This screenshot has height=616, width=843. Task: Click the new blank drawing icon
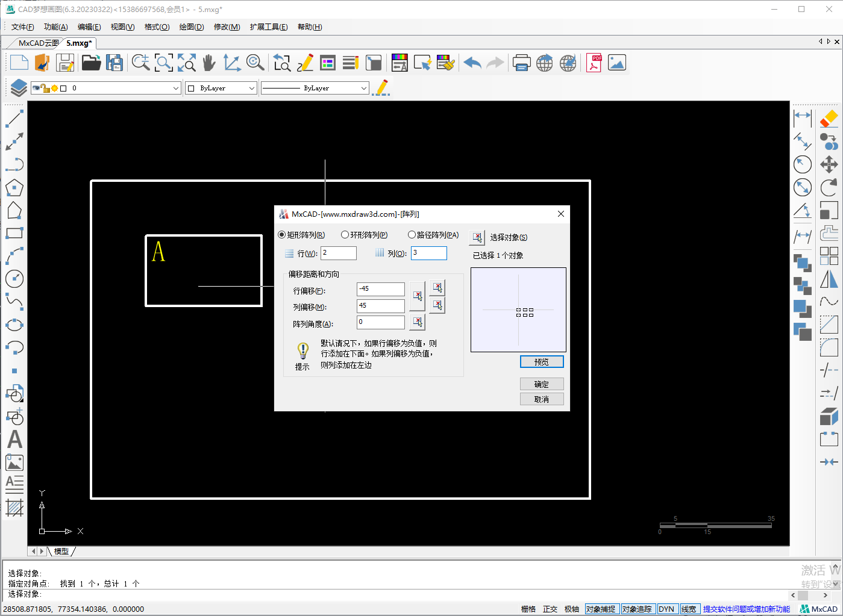19,63
